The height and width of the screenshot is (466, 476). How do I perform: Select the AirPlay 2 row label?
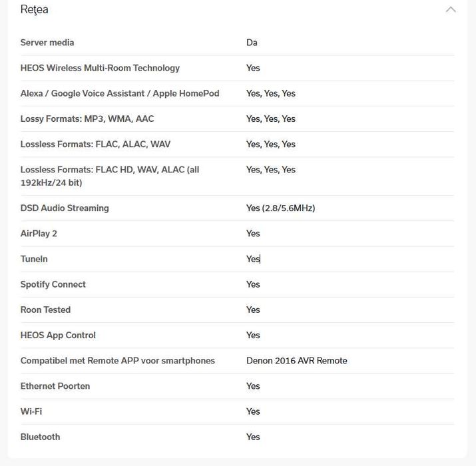click(39, 233)
